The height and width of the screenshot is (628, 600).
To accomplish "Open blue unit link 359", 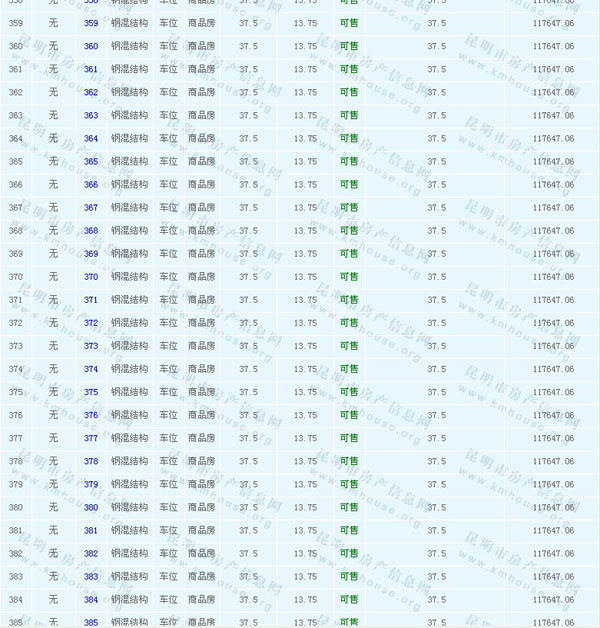I will click(91, 23).
